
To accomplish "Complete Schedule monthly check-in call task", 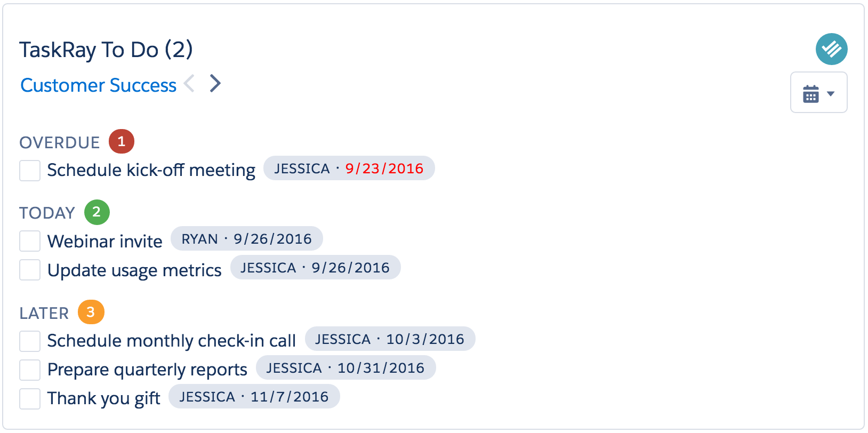I will (30, 341).
